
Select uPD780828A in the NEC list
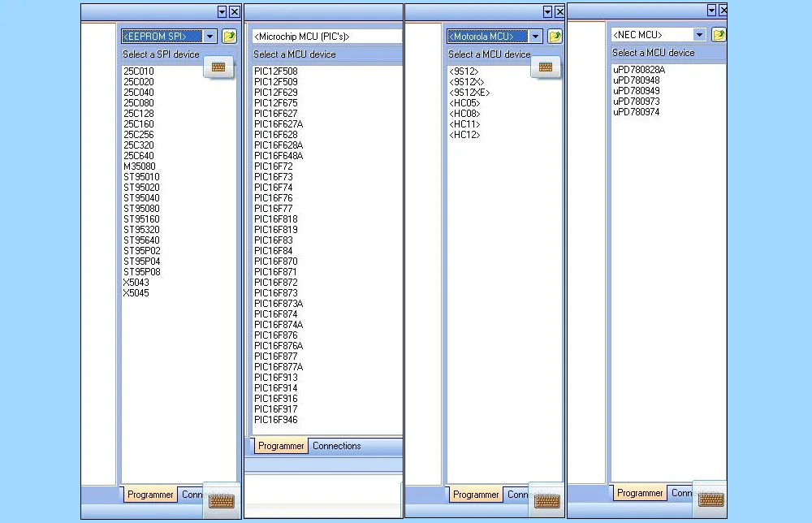tap(639, 70)
